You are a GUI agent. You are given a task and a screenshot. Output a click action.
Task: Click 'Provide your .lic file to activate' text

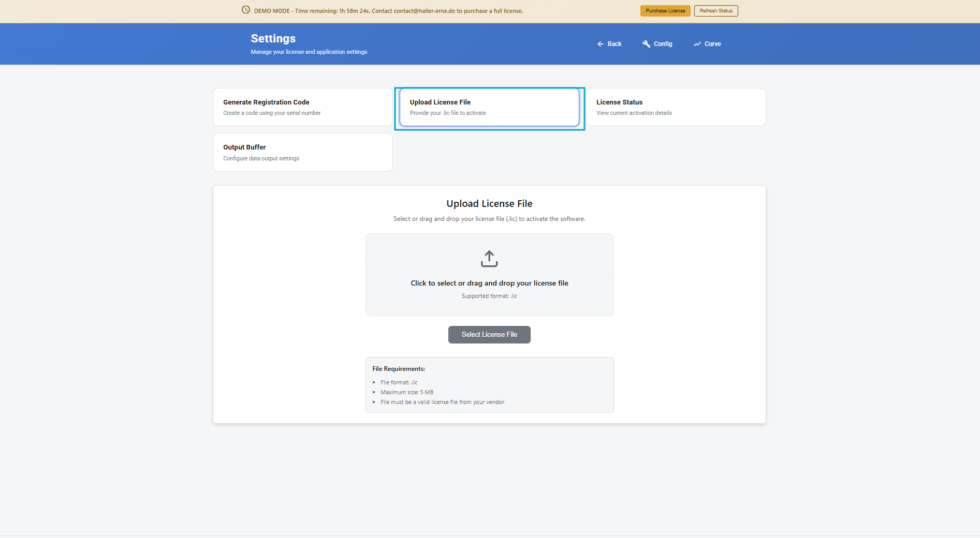(x=448, y=113)
